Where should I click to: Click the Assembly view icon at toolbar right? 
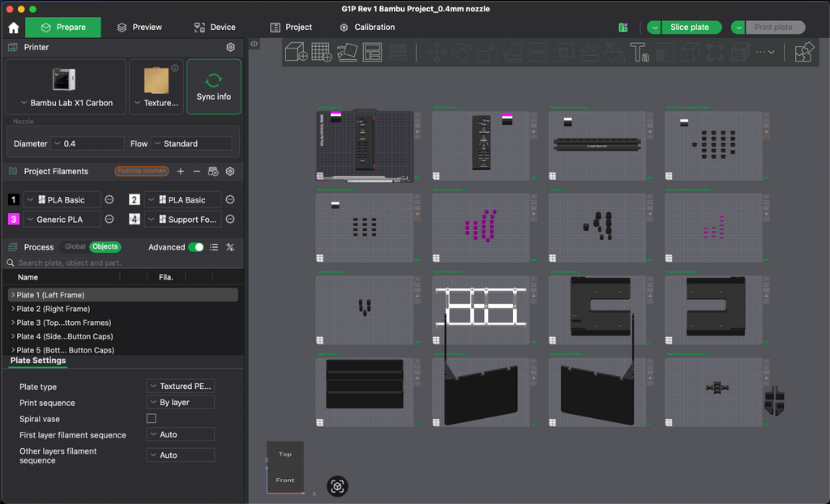pos(802,52)
